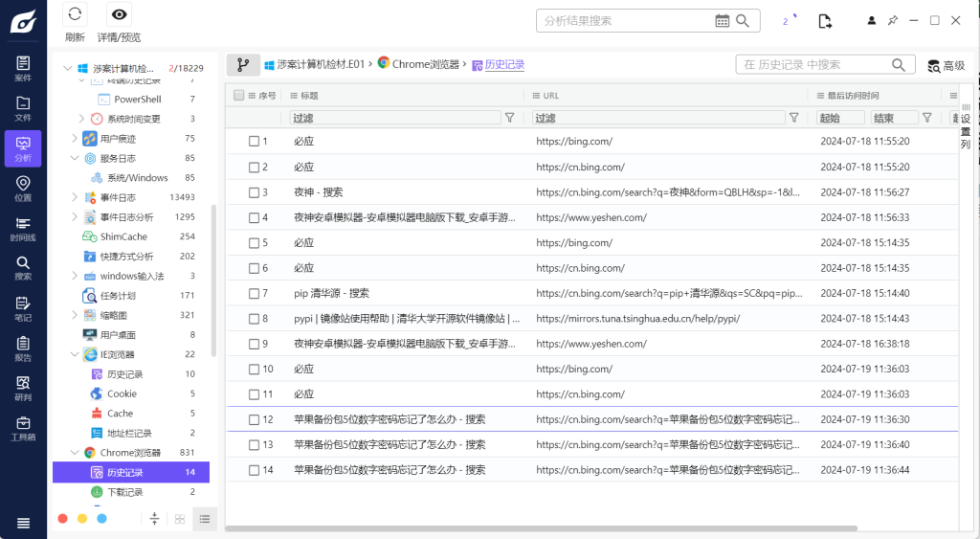The height and width of the screenshot is (539, 980).
Task: Collapse the Chrome浏览器 node
Action: point(75,453)
